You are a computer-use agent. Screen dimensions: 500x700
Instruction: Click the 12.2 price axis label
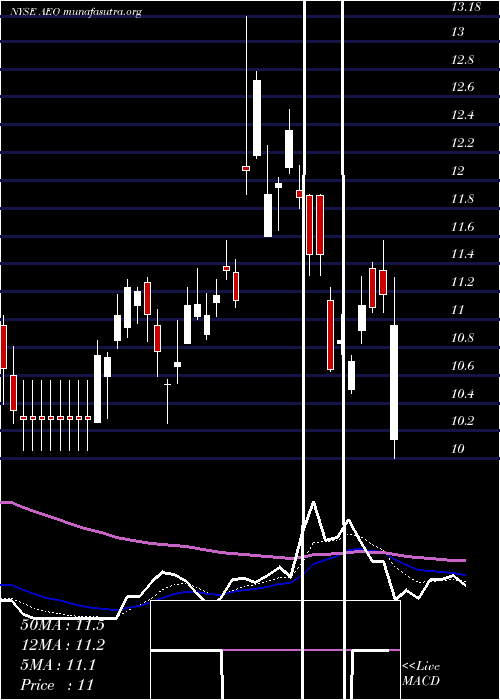[x=462, y=143]
